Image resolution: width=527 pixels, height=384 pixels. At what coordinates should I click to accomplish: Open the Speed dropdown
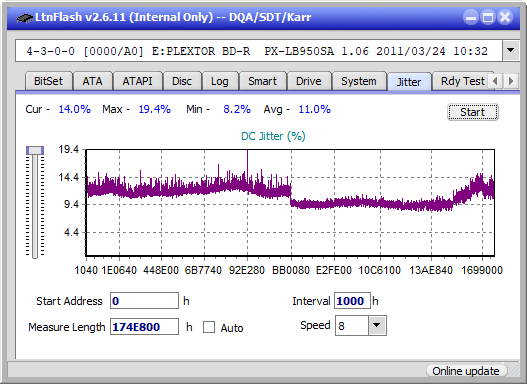[377, 326]
